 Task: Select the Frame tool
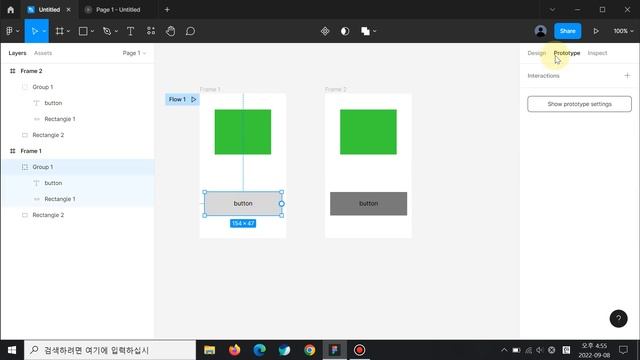click(x=60, y=31)
